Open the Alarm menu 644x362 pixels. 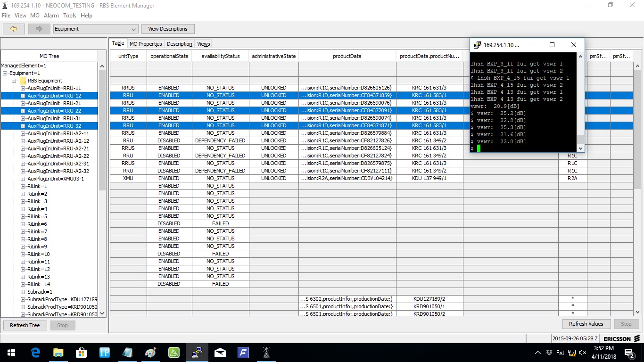pyautogui.click(x=51, y=16)
